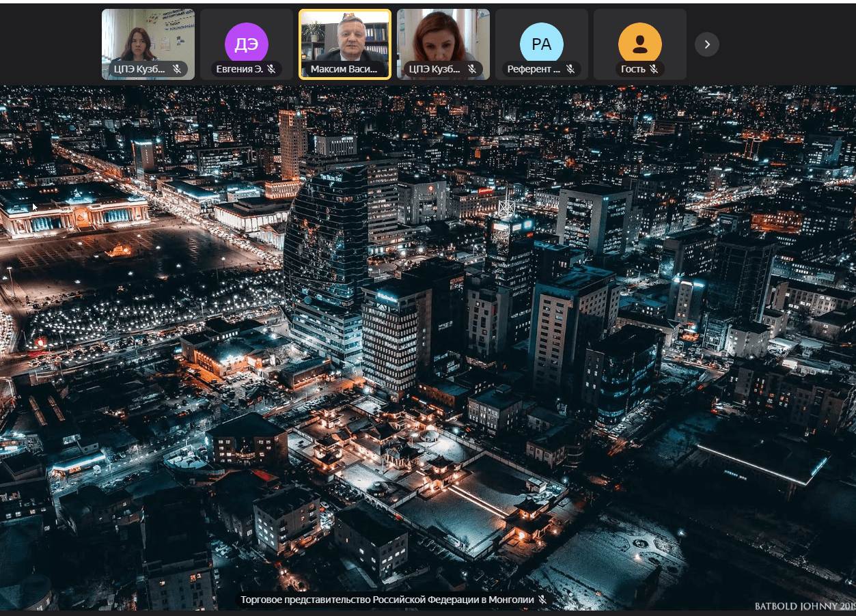This screenshot has height=616, width=856.
Task: Click the muted microphone icon on Евгения Э. tile
Action: 271,69
